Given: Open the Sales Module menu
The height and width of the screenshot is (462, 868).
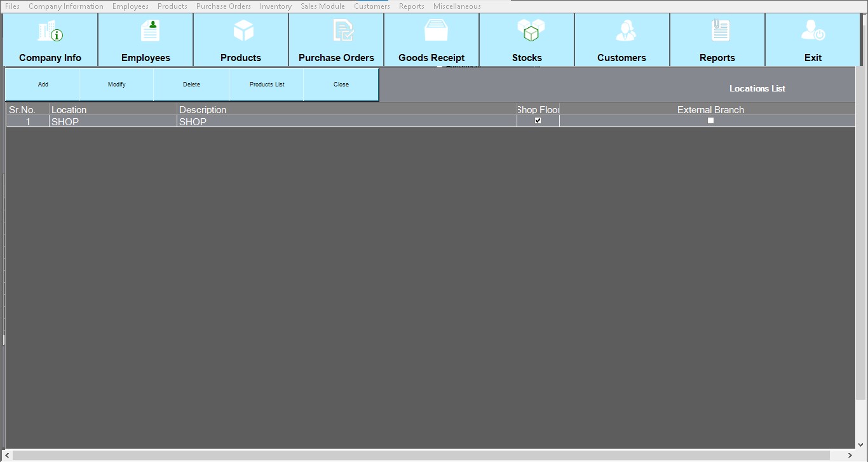Looking at the screenshot, I should coord(323,6).
